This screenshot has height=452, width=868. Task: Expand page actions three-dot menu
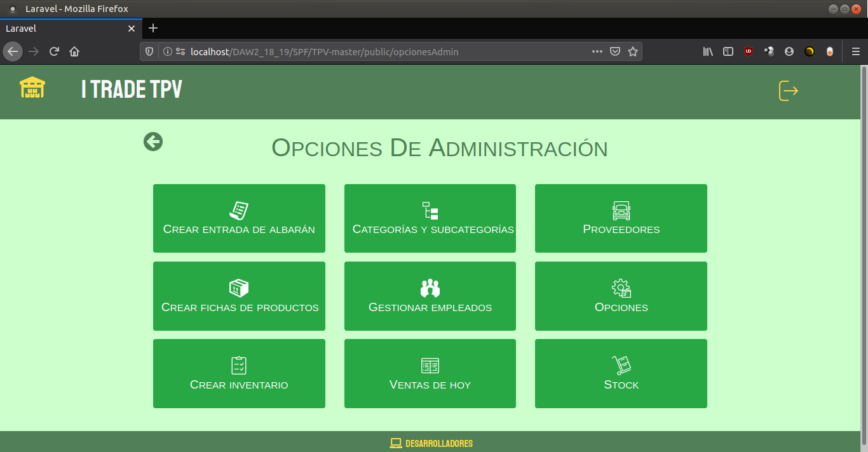[597, 52]
